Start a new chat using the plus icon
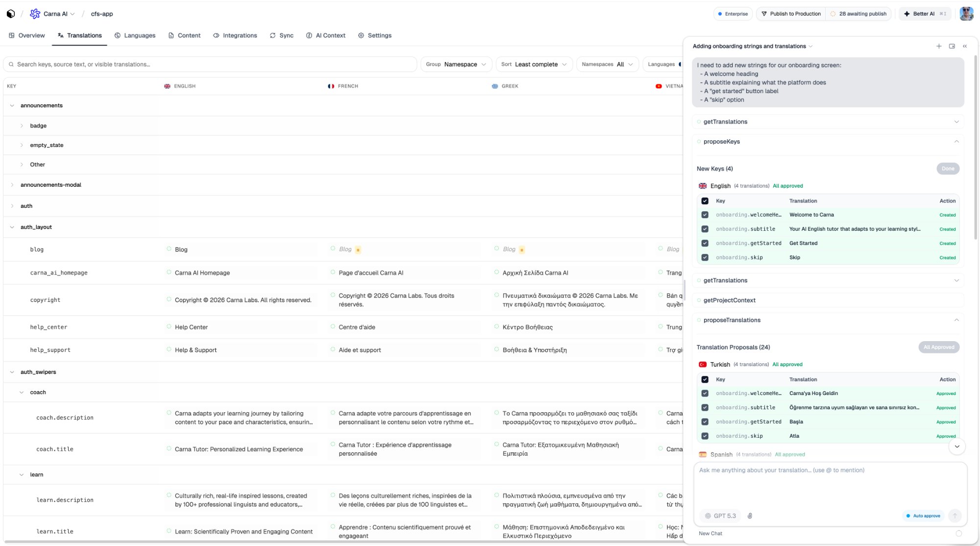The image size is (980, 546). pos(939,46)
